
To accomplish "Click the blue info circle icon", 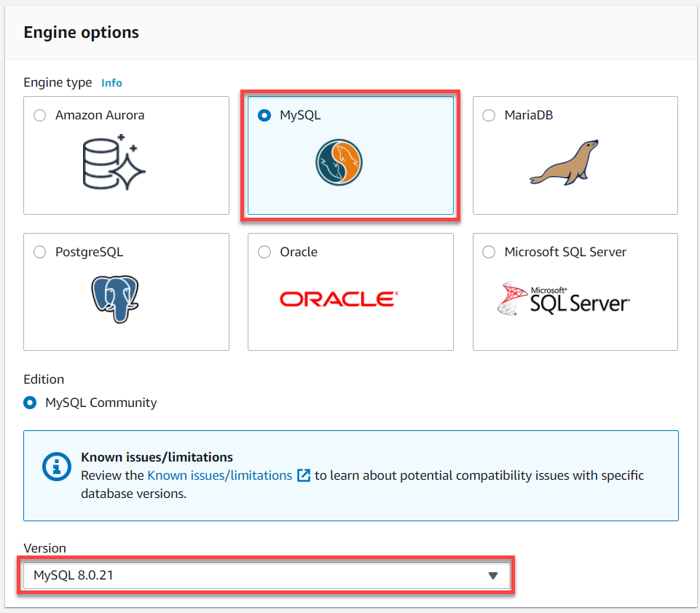I will [x=57, y=467].
